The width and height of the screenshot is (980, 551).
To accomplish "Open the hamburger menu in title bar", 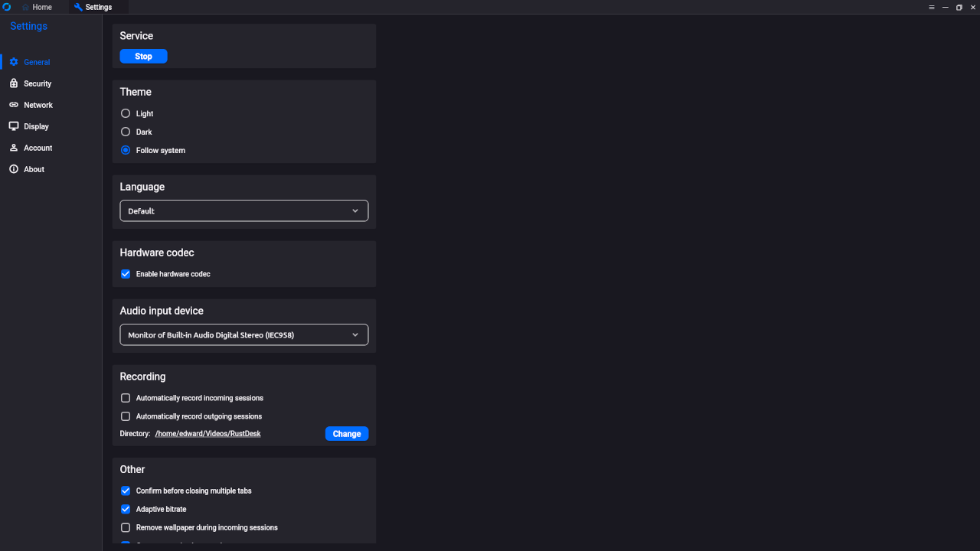I will coord(932,7).
